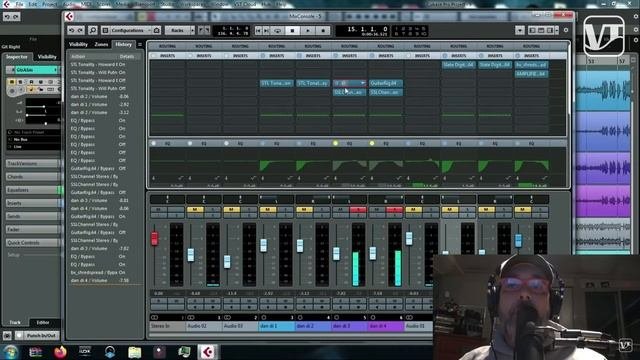The height and width of the screenshot is (360, 640).
Task: Click the Audio 02 volume fader handle
Action: 191,255
